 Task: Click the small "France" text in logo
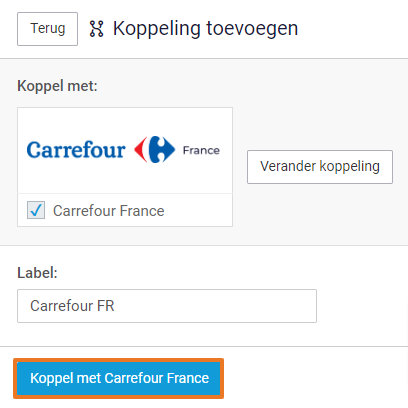(201, 150)
